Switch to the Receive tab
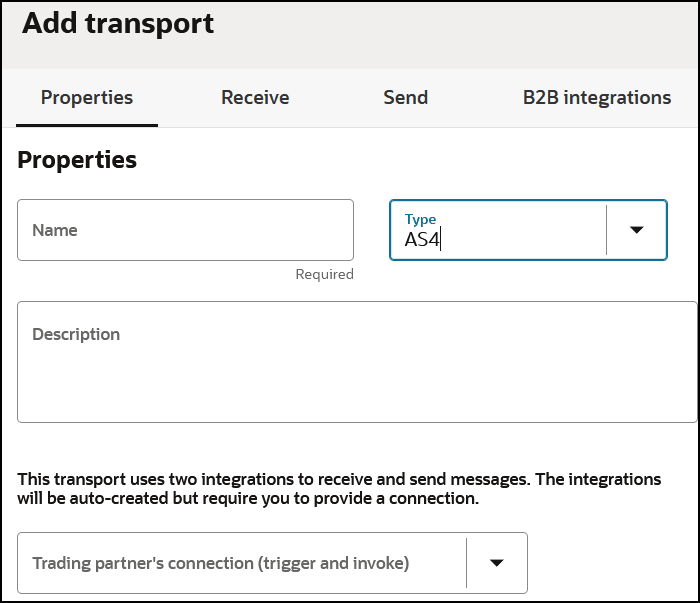Image resolution: width=700 pixels, height=603 pixels. [255, 98]
